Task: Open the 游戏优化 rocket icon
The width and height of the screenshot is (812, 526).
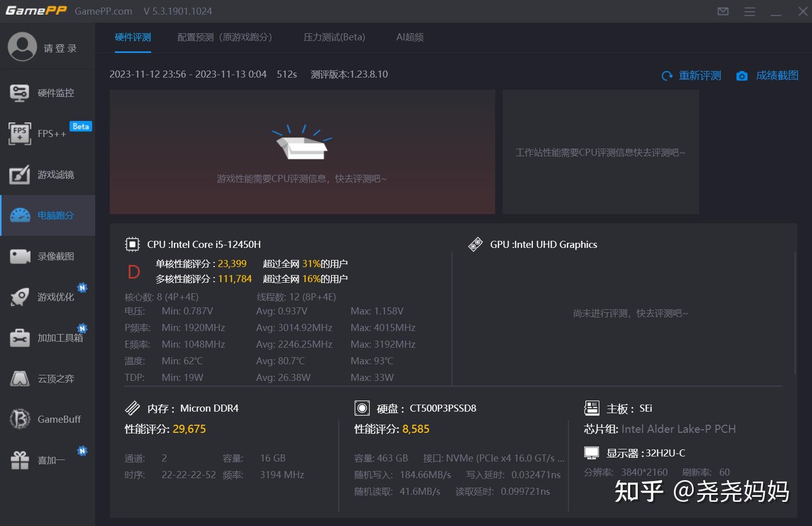Action: 20,297
